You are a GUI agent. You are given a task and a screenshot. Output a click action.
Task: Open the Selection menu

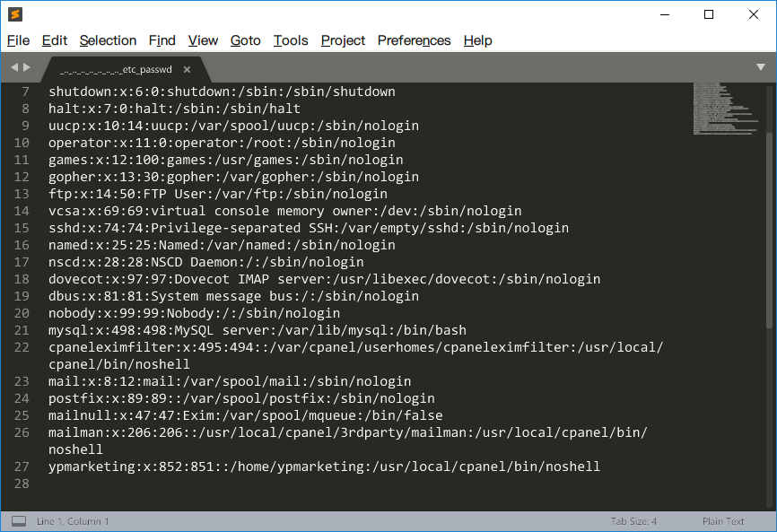[108, 40]
